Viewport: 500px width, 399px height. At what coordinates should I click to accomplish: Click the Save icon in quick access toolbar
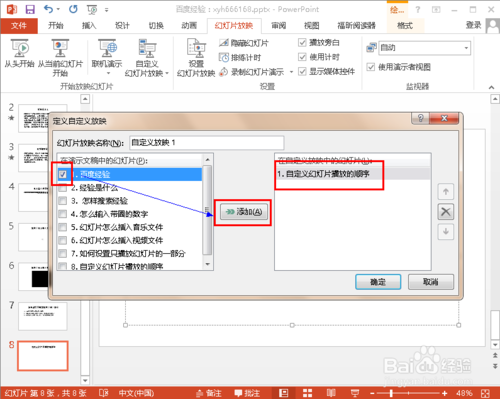coord(30,9)
